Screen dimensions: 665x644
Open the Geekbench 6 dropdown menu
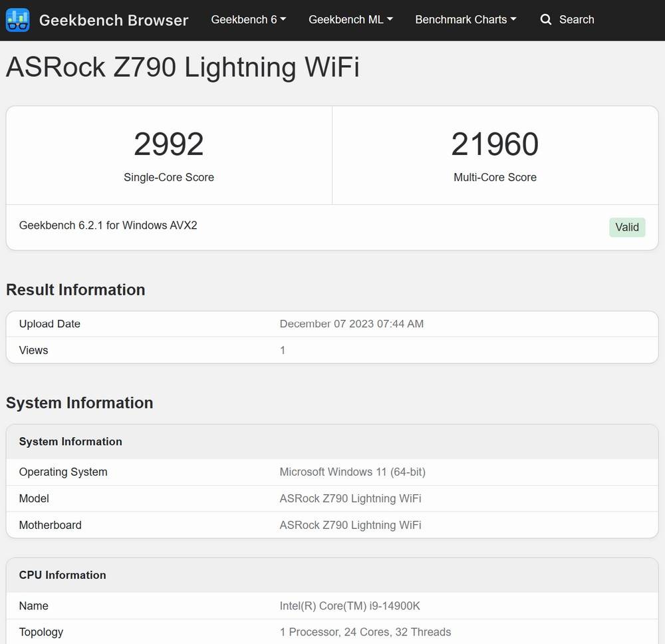tap(248, 20)
